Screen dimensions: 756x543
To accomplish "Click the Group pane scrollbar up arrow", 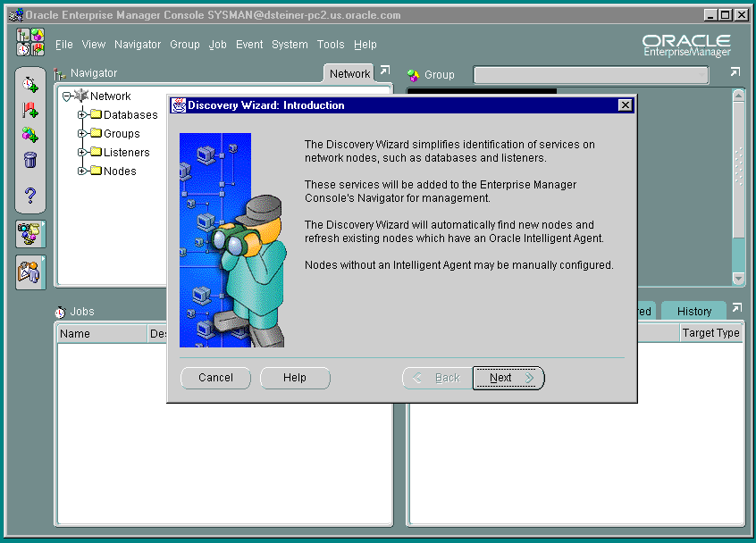I will click(738, 95).
